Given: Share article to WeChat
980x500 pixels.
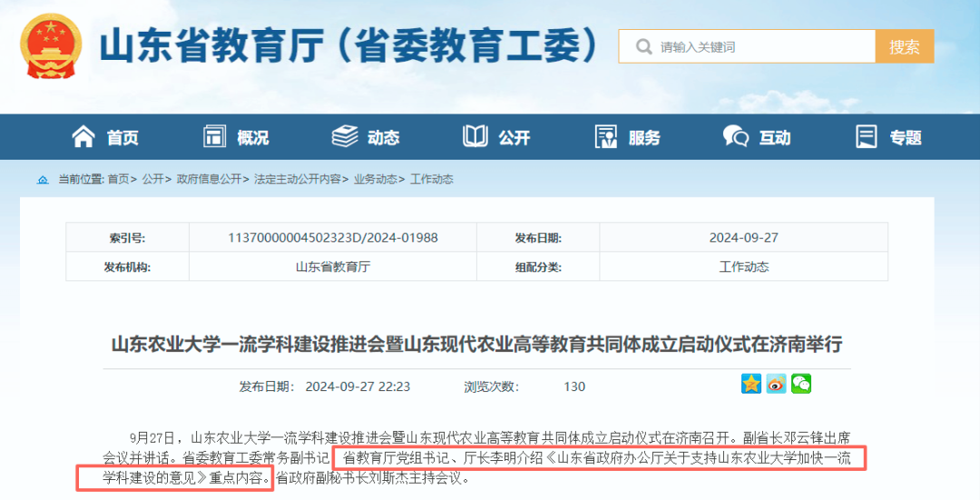Looking at the screenshot, I should pos(801,384).
